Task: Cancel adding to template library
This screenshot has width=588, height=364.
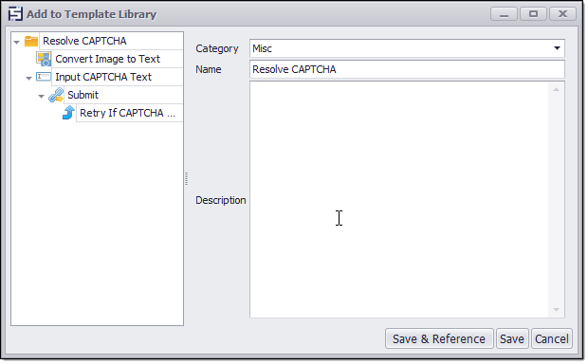Action: 552,339
